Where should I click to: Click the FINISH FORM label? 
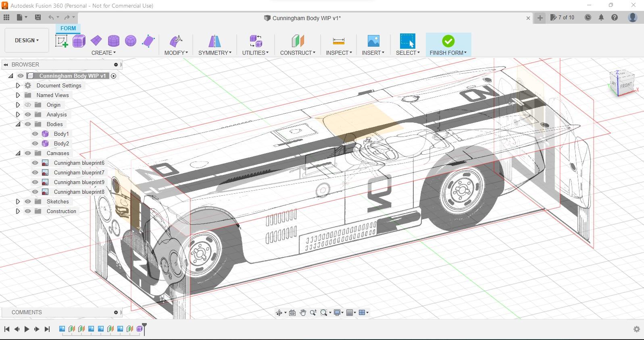448,53
